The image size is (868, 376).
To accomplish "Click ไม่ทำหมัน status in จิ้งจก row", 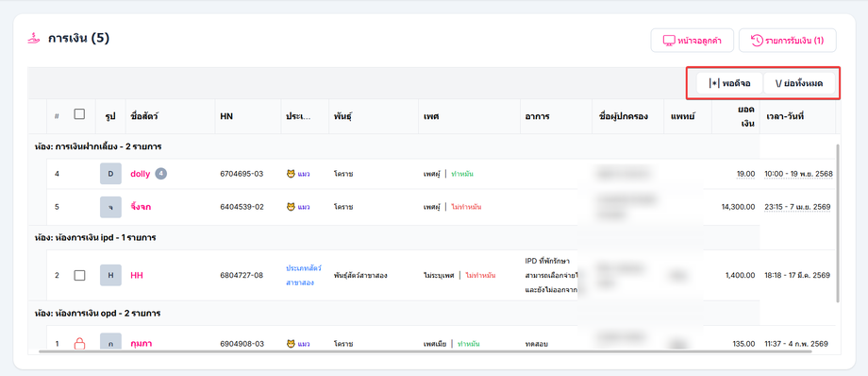I will tap(466, 207).
